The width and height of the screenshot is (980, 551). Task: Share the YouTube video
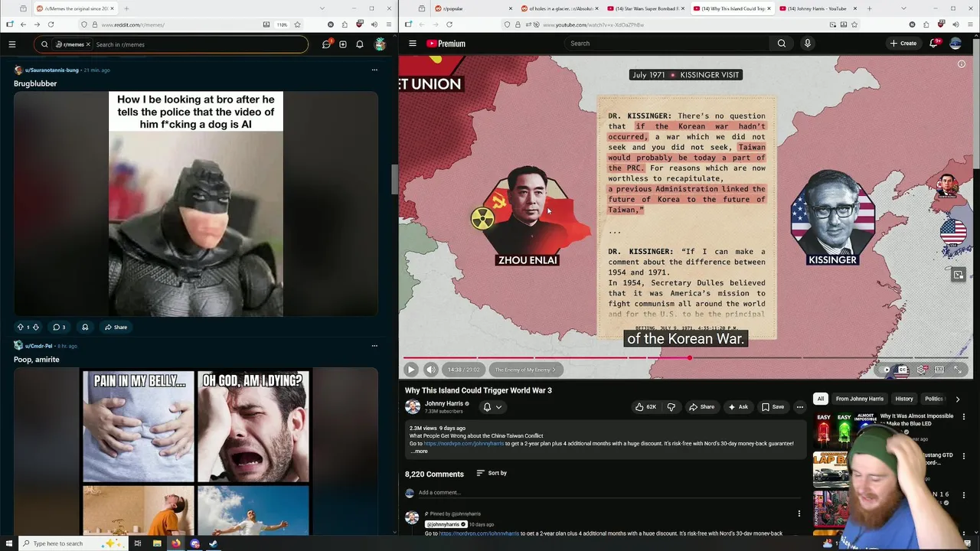[x=701, y=407]
